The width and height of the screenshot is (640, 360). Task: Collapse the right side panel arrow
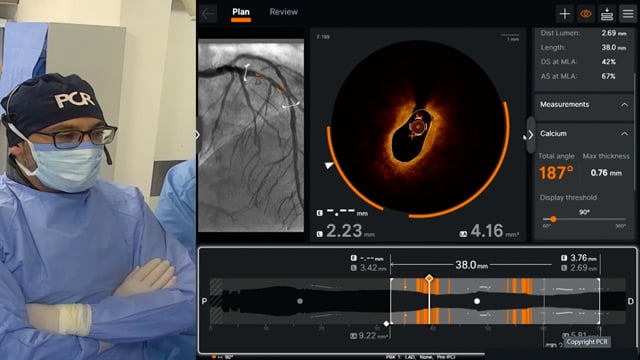pos(531,135)
